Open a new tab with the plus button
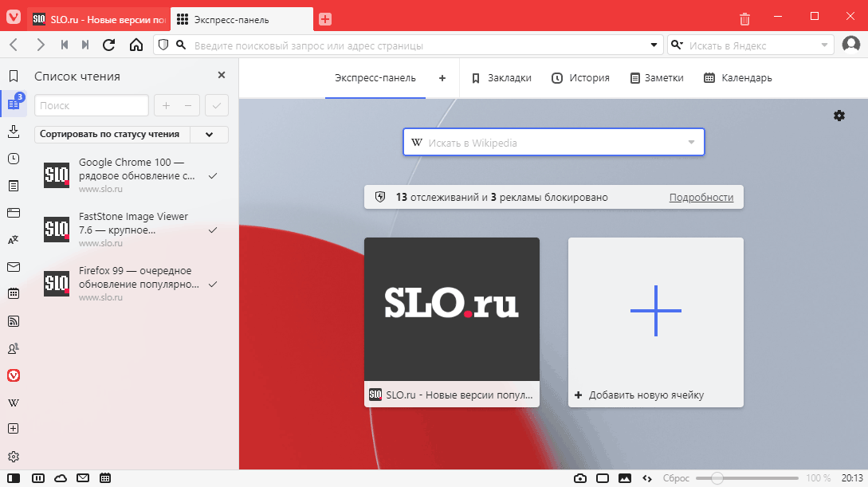 point(325,19)
